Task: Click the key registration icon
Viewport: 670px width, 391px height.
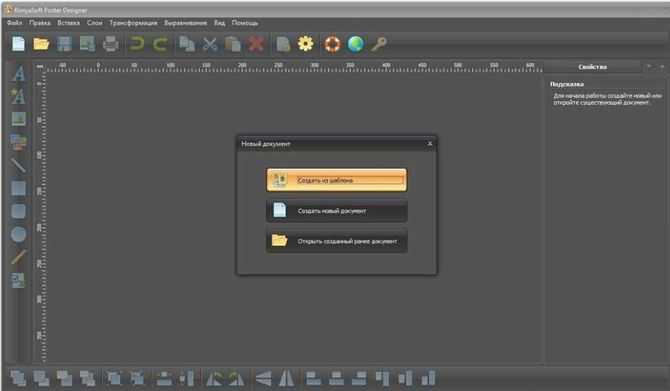Action: pyautogui.click(x=379, y=44)
